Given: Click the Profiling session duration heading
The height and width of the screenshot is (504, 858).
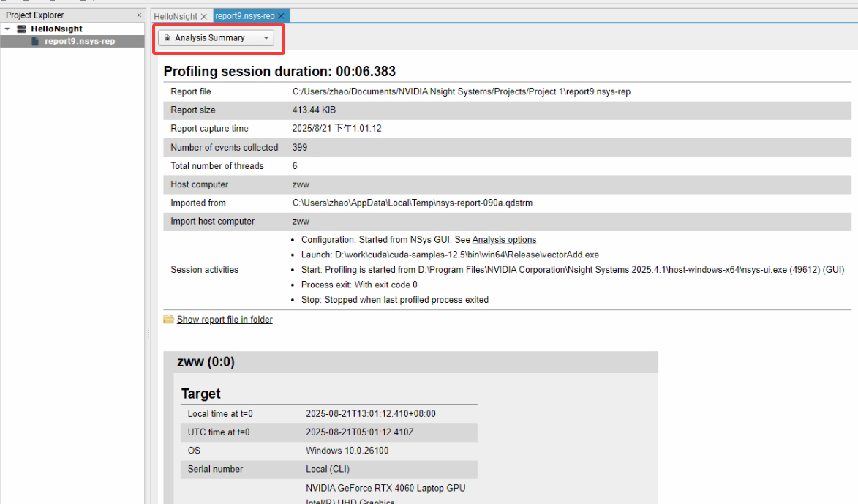Looking at the screenshot, I should (279, 71).
